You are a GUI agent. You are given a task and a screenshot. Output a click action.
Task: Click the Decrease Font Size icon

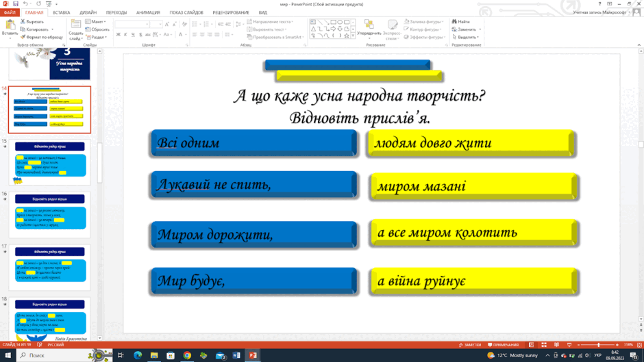coord(175,25)
